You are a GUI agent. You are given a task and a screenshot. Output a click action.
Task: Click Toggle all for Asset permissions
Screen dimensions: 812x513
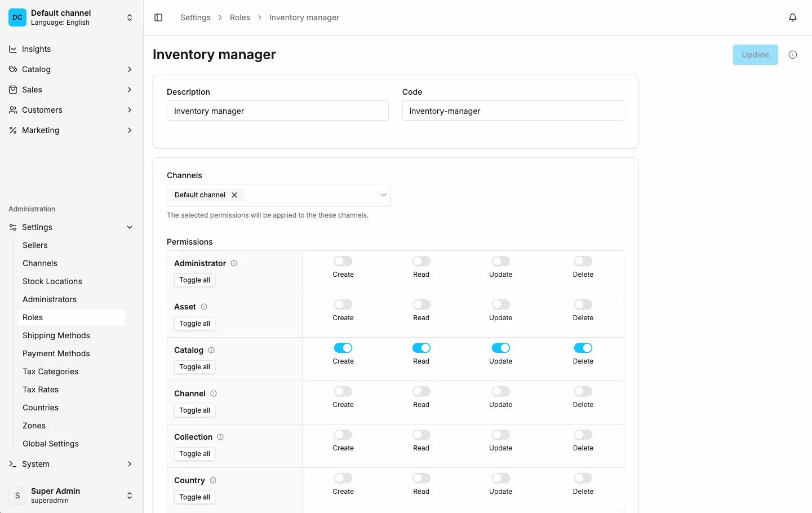pos(194,324)
